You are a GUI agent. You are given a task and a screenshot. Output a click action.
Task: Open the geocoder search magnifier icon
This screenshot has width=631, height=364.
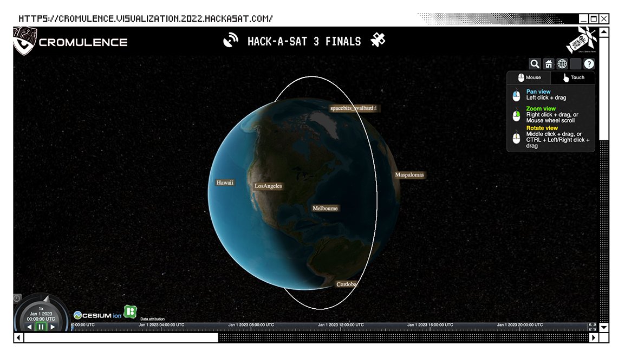(535, 64)
